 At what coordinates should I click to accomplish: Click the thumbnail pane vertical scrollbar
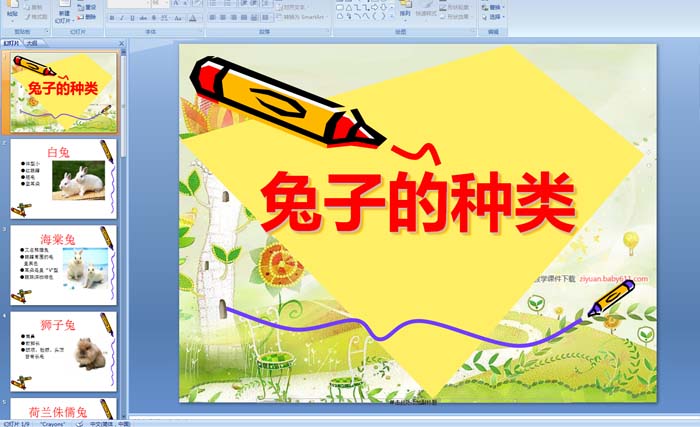[x=123, y=232]
